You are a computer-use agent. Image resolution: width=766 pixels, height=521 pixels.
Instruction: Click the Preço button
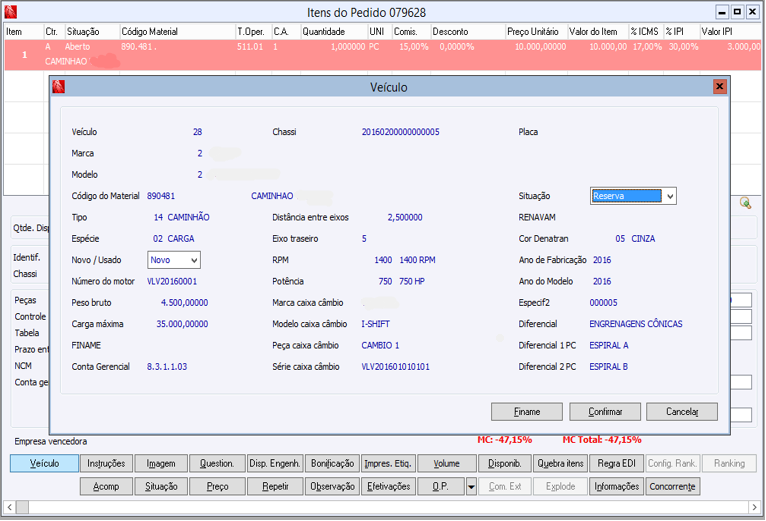(x=217, y=487)
